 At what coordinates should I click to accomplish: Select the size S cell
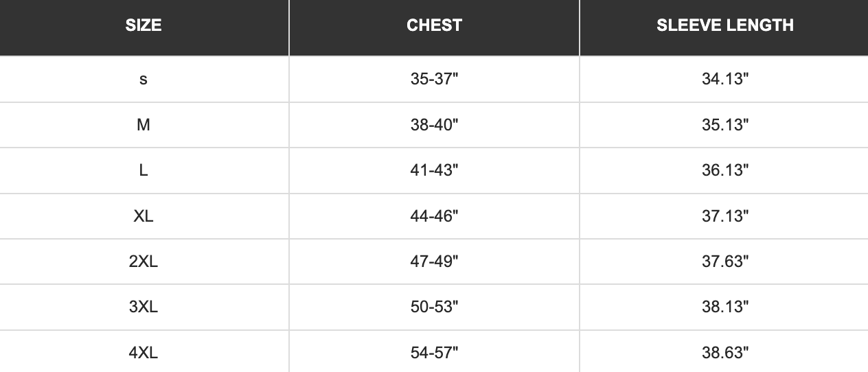tap(144, 79)
